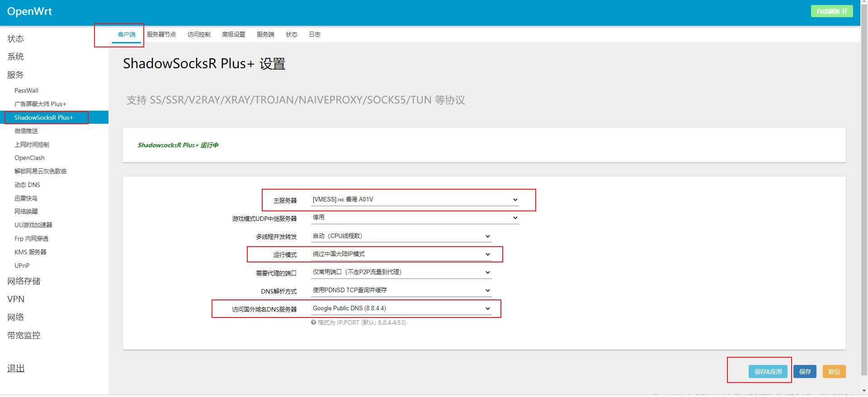Open Frp 内网穿透 in the sidebar
This screenshot has width=868, height=397.
tap(31, 238)
